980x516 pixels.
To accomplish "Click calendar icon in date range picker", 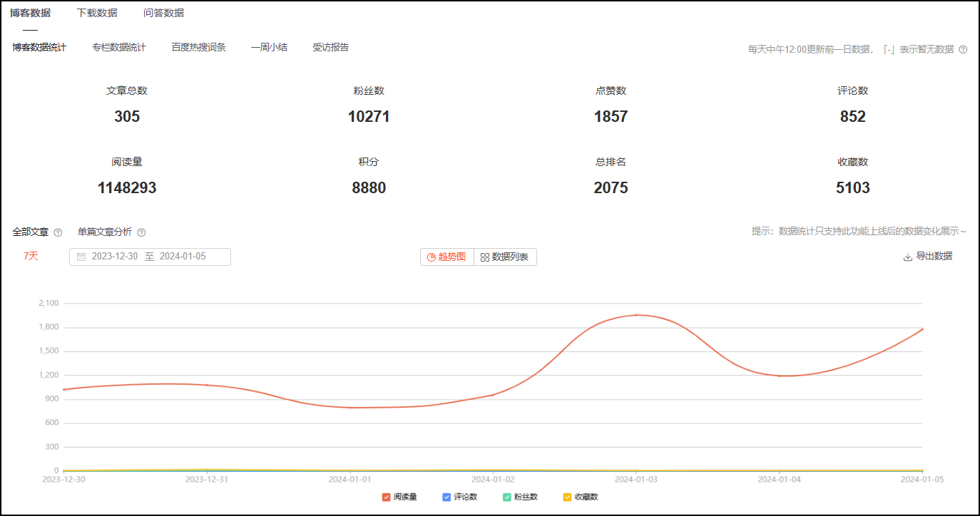I will pyautogui.click(x=81, y=257).
